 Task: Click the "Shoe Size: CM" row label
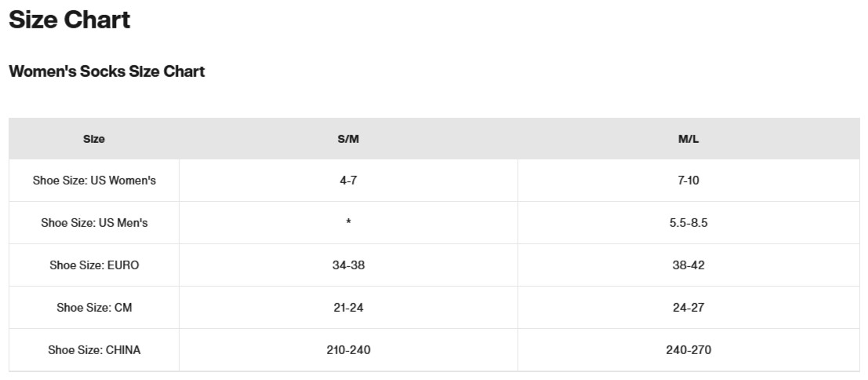94,308
